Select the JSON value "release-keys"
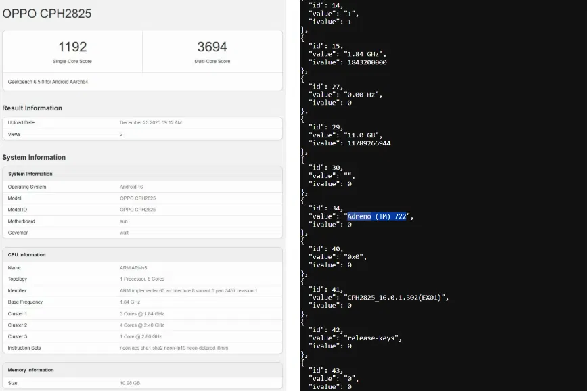Image resolution: width=588 pixels, height=391 pixels. 371,338
